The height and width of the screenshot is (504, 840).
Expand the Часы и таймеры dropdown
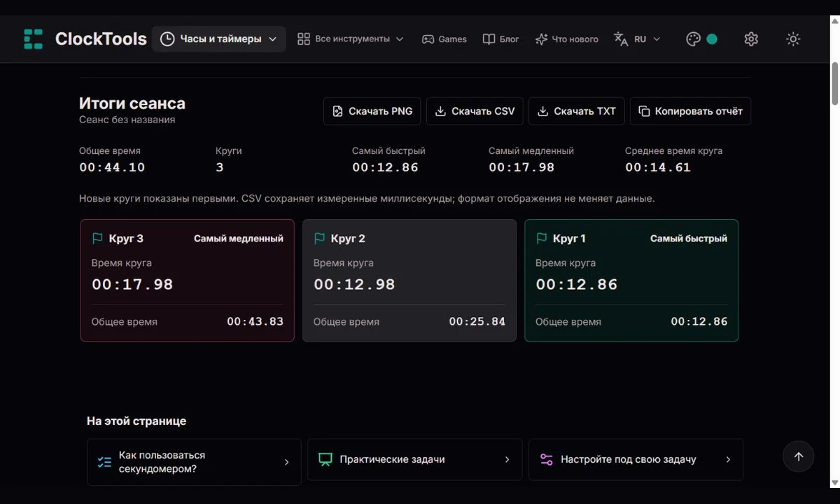219,39
